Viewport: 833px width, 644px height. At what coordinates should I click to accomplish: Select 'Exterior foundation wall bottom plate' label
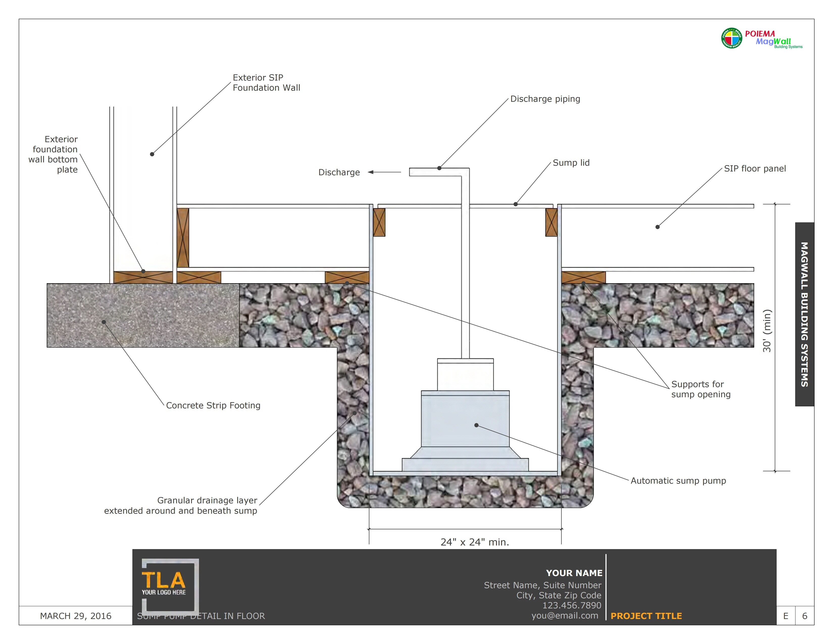point(53,154)
